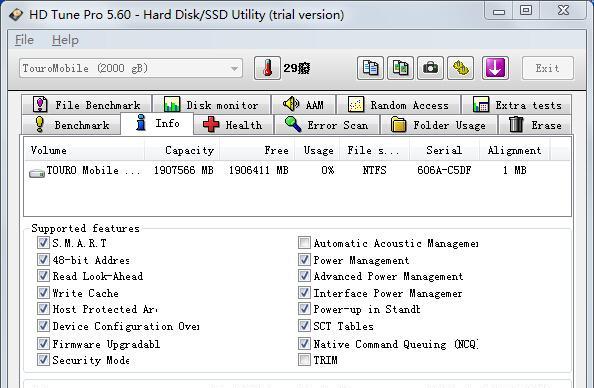Toggle the Power Management checkbox
594x388 pixels.
click(x=304, y=260)
